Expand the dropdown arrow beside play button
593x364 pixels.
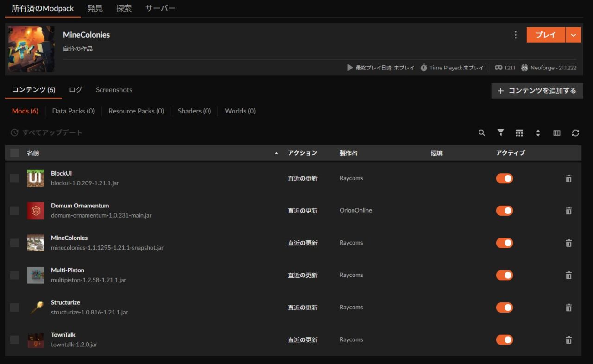(574, 35)
